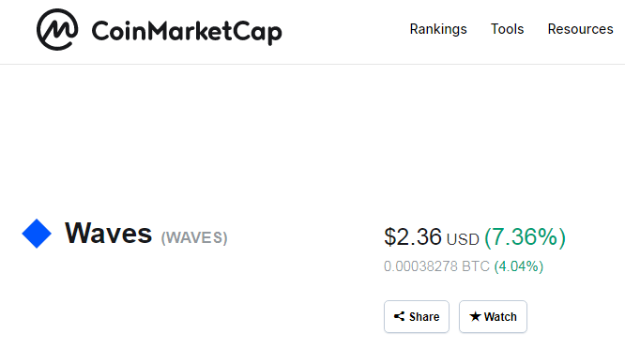The image size is (625, 364).
Task: Click the CoinMarketCap circular logo icon
Action: pos(57,29)
